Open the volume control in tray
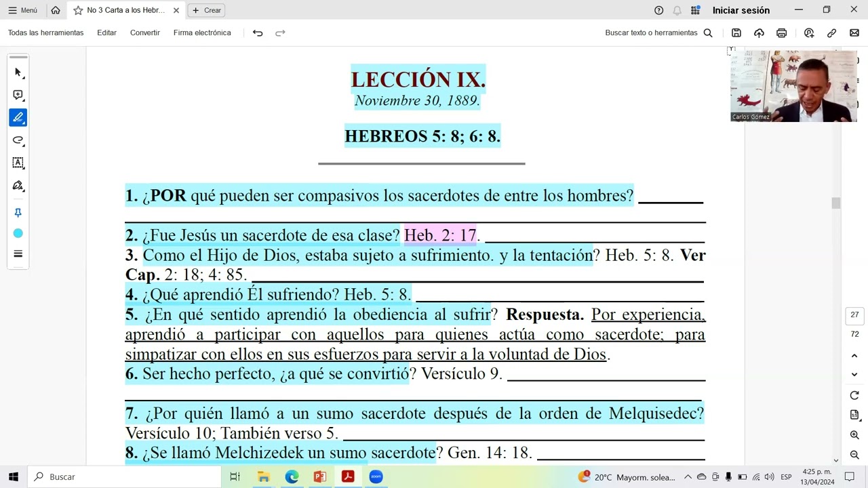This screenshot has width=868, height=488. pos(769,477)
